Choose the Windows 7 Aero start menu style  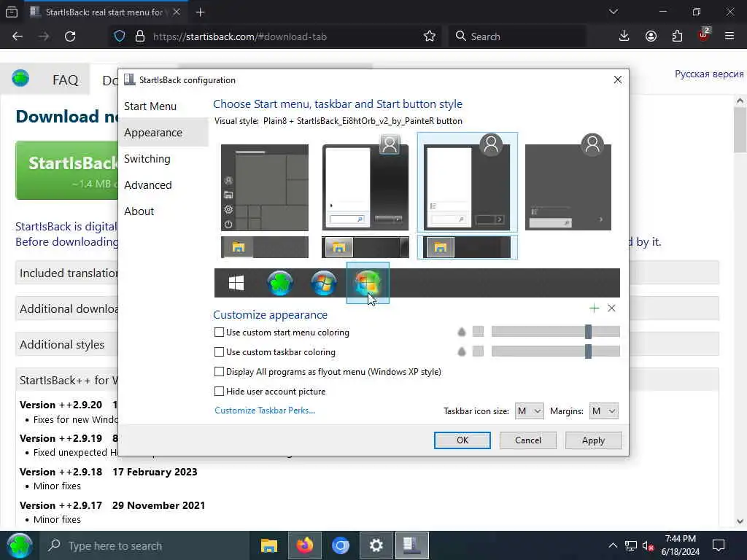coord(365,183)
